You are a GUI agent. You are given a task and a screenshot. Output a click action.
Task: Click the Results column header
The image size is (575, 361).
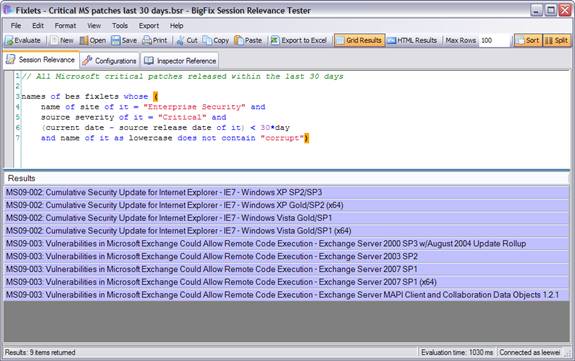tap(287, 178)
